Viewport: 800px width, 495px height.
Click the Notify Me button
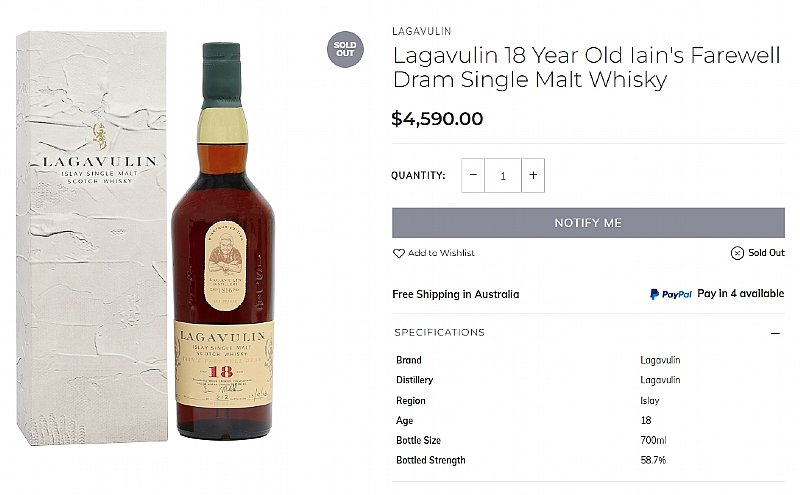tap(588, 222)
